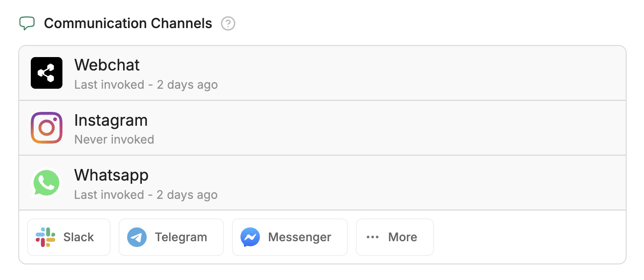Viewport: 644px width, 280px height.
Task: Click the Whatsapp phone icon
Action: tap(46, 183)
